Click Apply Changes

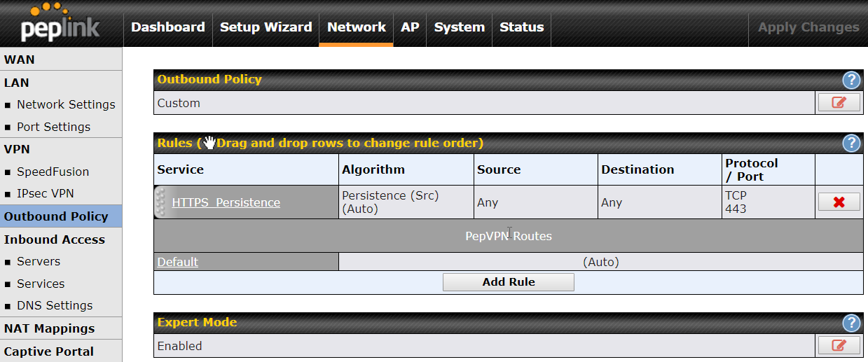click(808, 27)
